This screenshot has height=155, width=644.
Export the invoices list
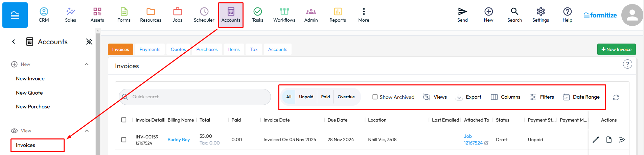468,97
